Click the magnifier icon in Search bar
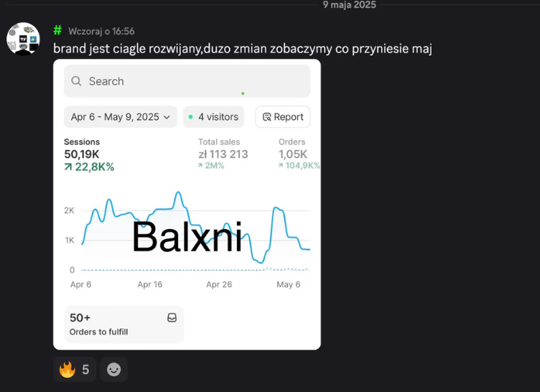This screenshot has height=392, width=540. pyautogui.click(x=77, y=81)
